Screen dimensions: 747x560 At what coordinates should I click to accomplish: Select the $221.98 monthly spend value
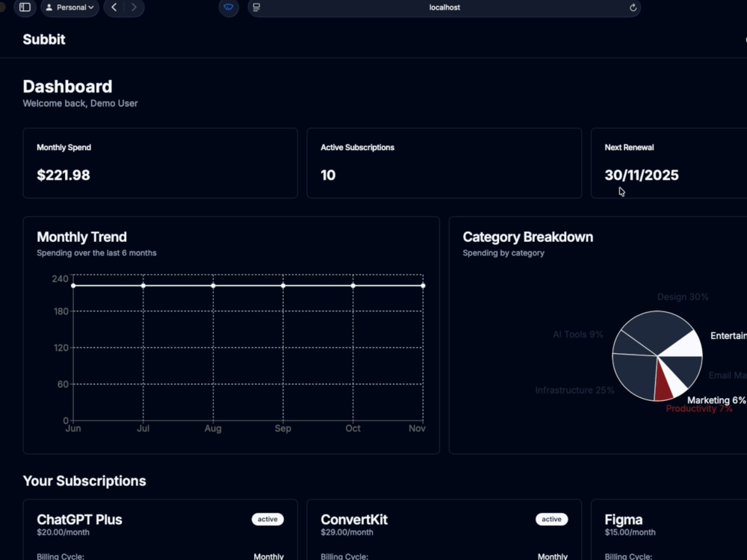point(63,175)
